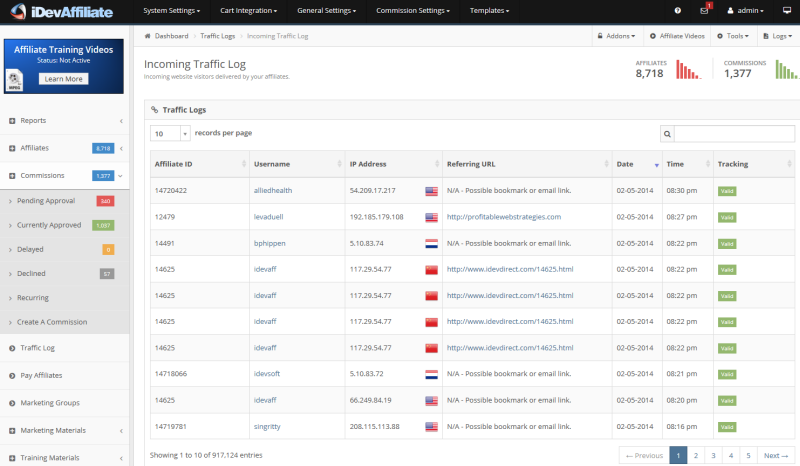
Task: Expand the Affiliates sidebar section
Action: (x=121, y=149)
